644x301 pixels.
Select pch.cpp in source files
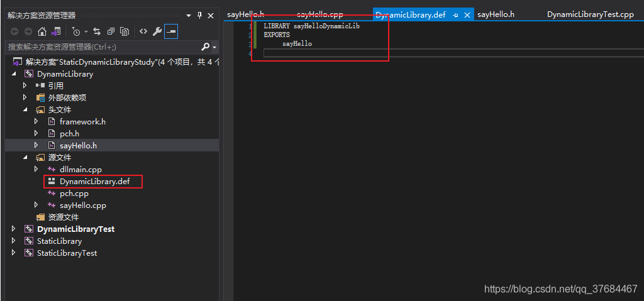74,193
